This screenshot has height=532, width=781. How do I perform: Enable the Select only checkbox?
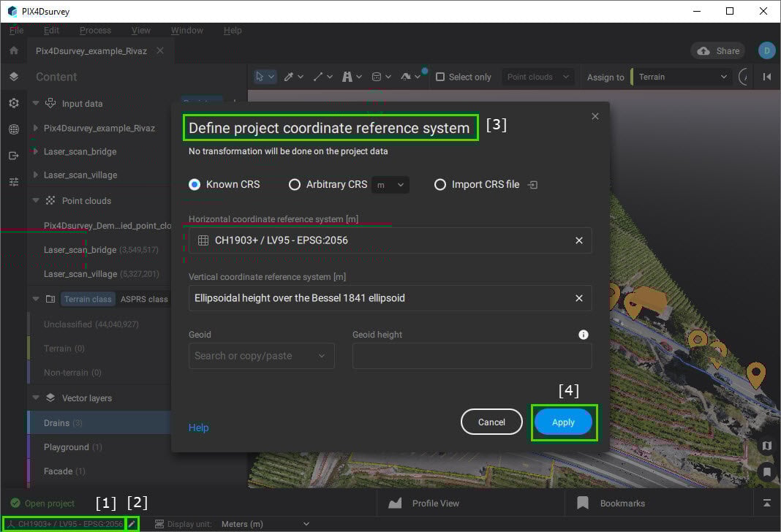(x=441, y=76)
